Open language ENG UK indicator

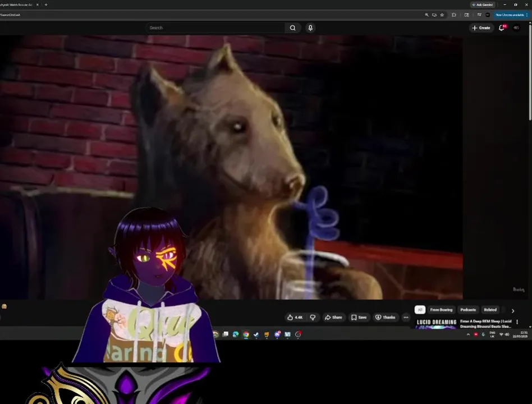coord(492,334)
